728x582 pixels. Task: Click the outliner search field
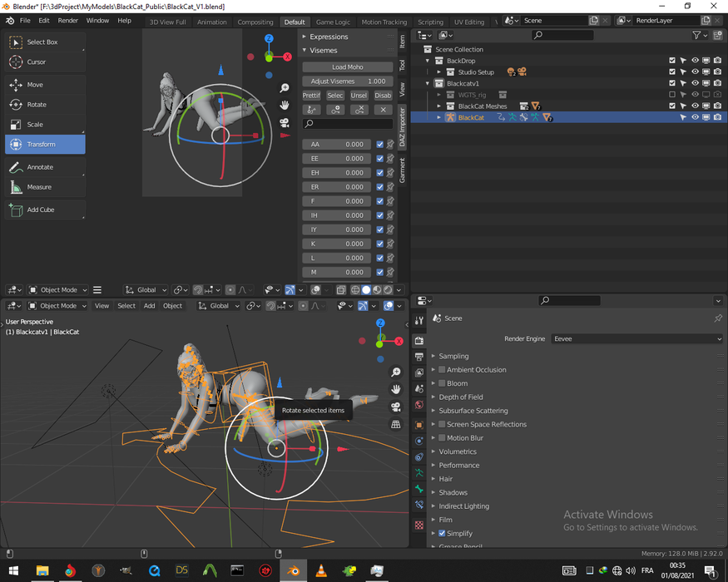point(562,35)
